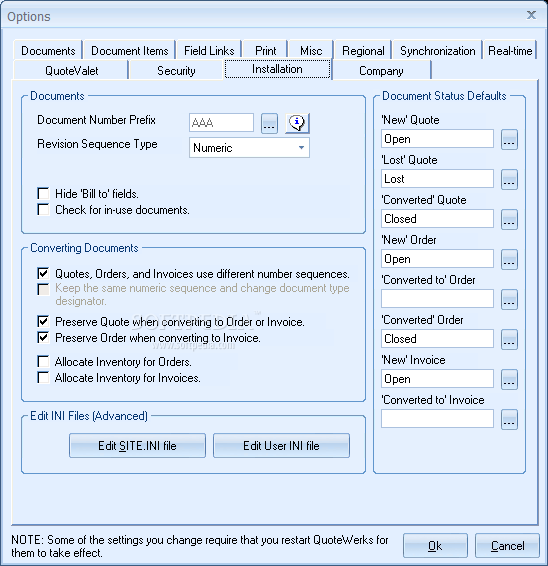Switch to the Field Links tab
548x566 pixels.
pyautogui.click(x=209, y=51)
